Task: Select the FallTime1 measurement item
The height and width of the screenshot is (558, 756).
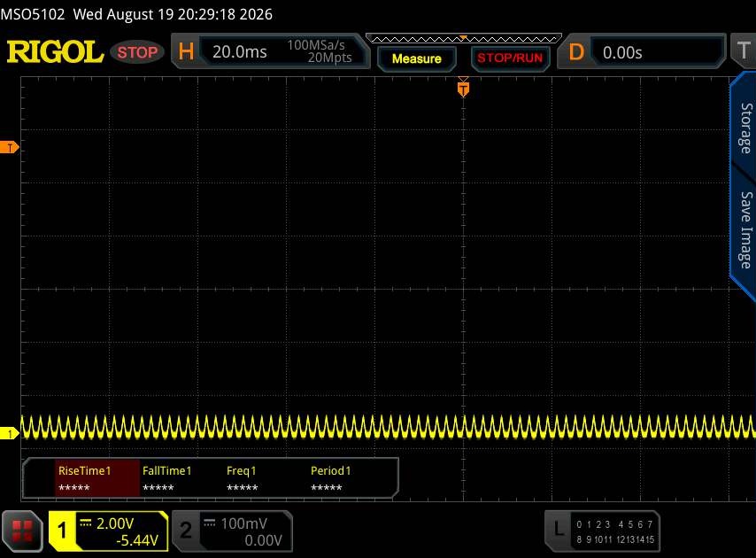Action: pyautogui.click(x=166, y=478)
